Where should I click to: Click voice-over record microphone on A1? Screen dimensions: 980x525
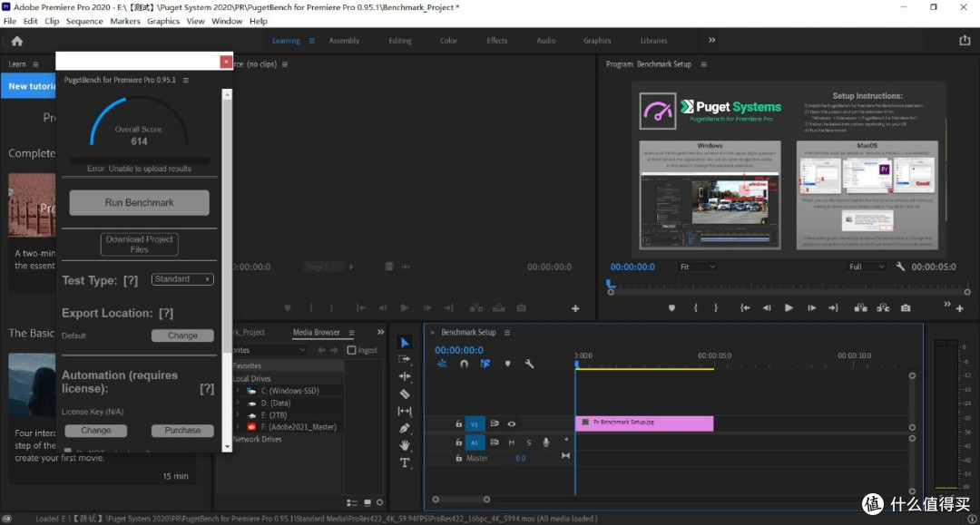point(545,442)
